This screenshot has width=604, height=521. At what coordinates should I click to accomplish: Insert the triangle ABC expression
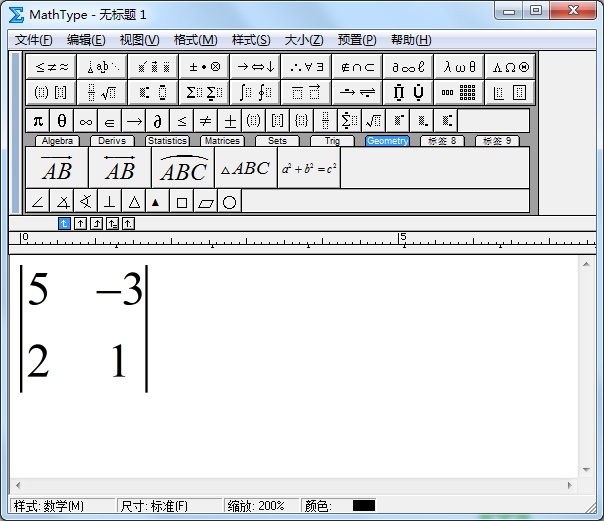point(245,168)
